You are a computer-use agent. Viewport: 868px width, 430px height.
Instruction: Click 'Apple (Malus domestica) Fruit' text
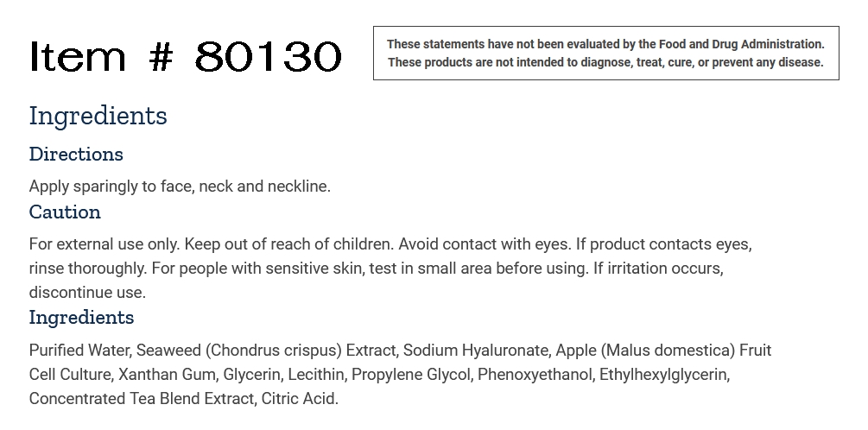click(663, 351)
